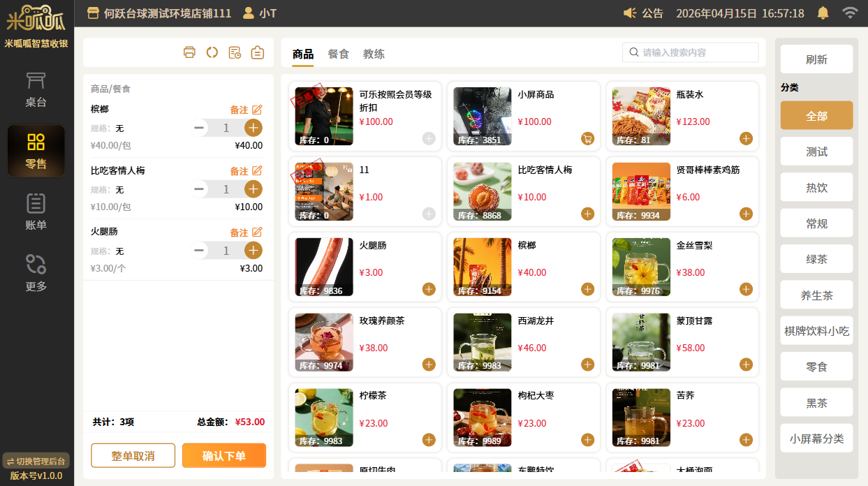Switch to the 餐食 tab
The height and width of the screenshot is (486, 868).
tap(338, 54)
